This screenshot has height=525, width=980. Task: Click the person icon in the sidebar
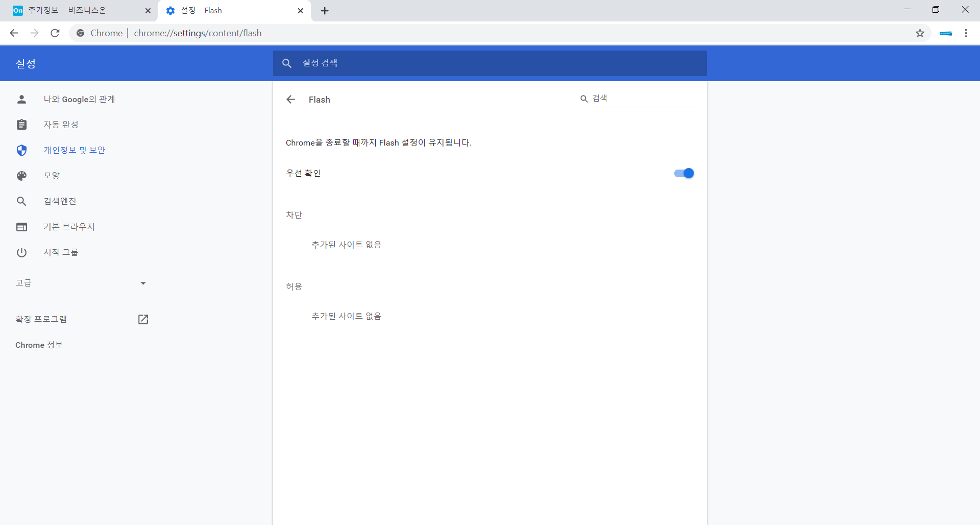click(x=21, y=99)
